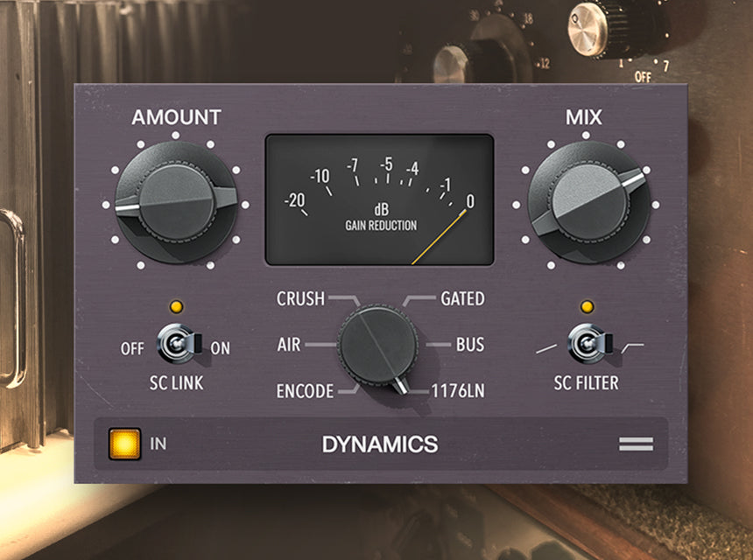753x560 pixels.
Task: Select the GATED mode label
Action: tap(462, 299)
